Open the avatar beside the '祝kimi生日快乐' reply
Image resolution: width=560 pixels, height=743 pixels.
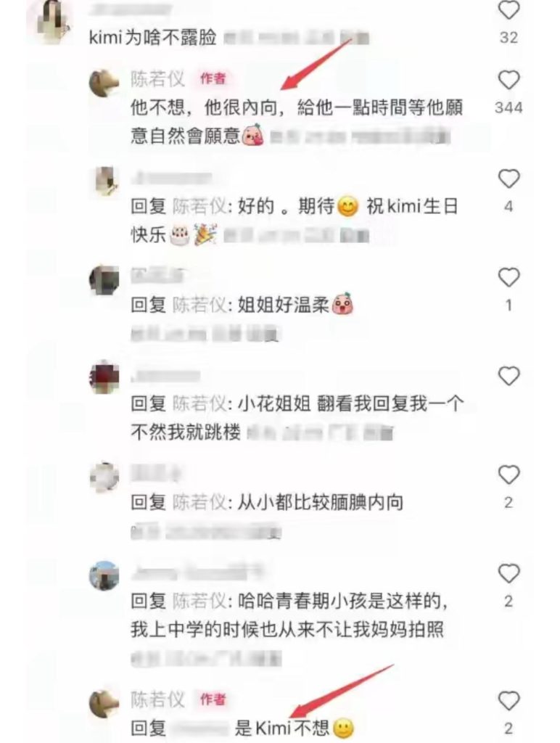pos(104,181)
